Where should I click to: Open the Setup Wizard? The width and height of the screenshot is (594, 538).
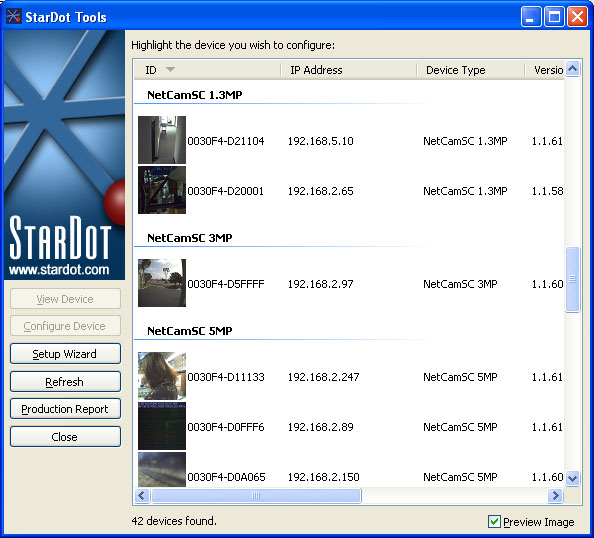[x=65, y=354]
